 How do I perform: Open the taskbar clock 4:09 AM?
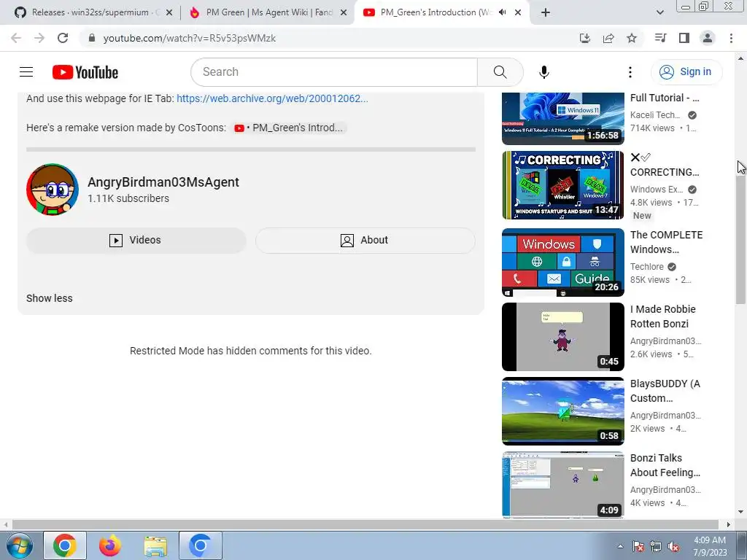[710, 546]
